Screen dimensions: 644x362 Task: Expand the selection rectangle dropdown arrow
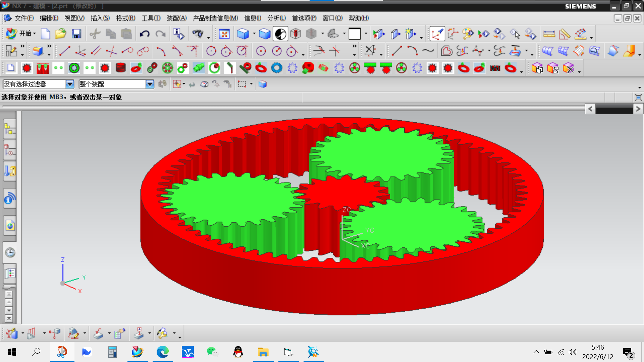tap(251, 84)
